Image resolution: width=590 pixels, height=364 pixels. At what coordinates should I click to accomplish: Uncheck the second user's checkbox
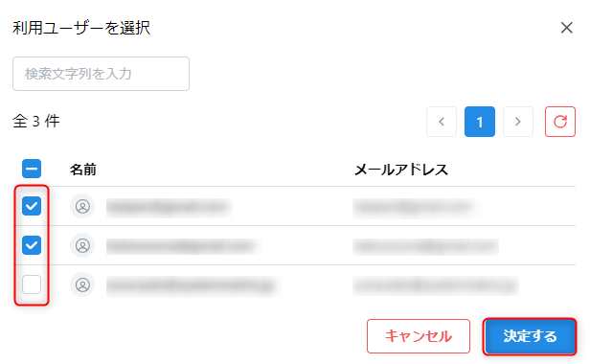[32, 245]
